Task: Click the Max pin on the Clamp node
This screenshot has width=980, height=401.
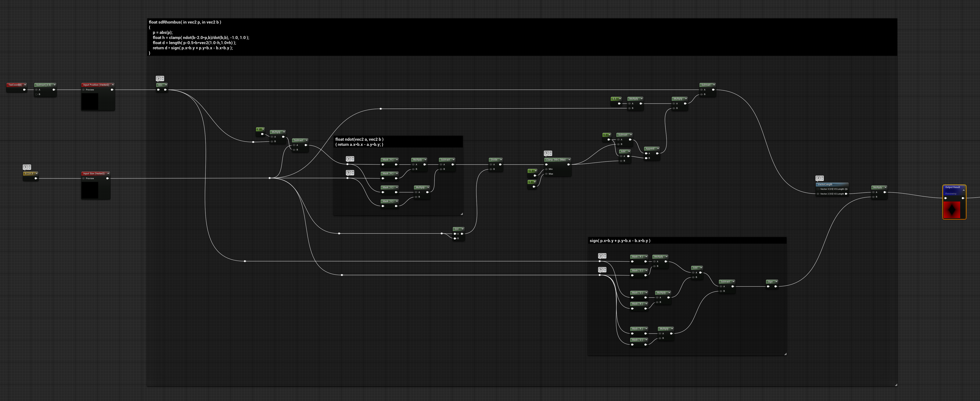Action: 546,174
